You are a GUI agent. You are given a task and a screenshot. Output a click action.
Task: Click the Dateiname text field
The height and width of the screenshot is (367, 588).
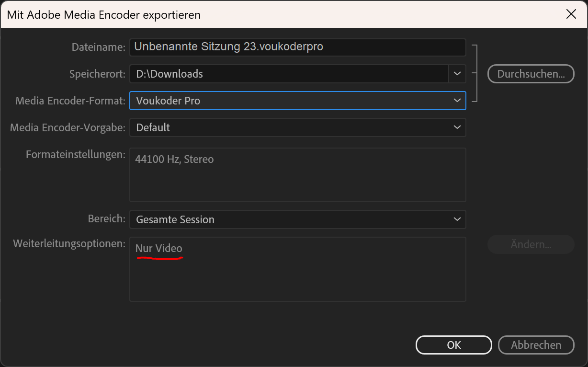(297, 47)
